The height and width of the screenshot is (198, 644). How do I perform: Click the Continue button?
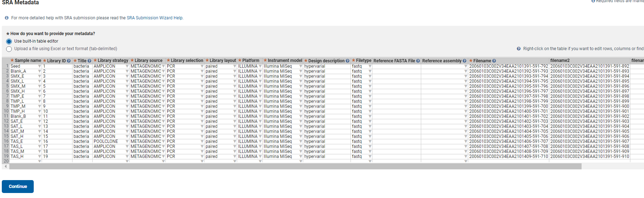[x=18, y=187]
